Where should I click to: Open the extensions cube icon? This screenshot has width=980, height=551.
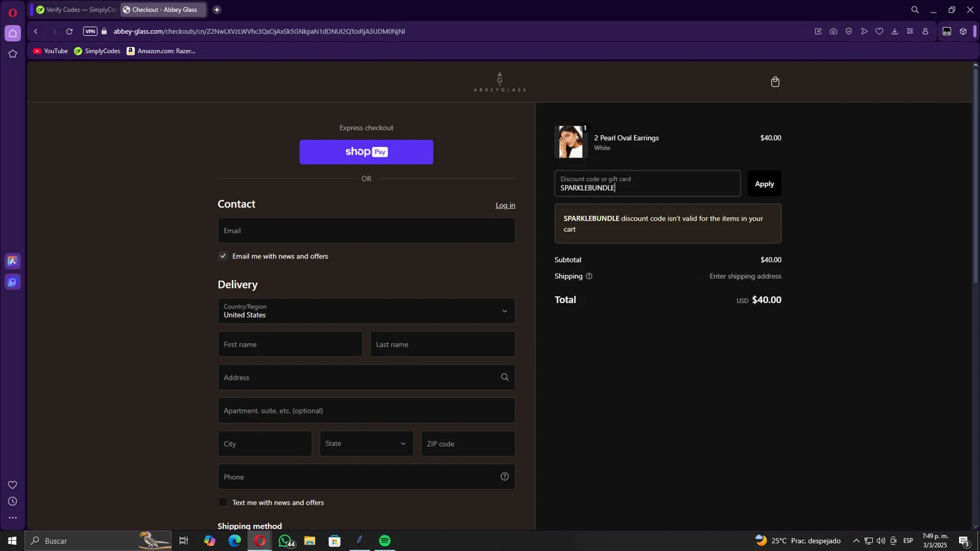coord(963,31)
